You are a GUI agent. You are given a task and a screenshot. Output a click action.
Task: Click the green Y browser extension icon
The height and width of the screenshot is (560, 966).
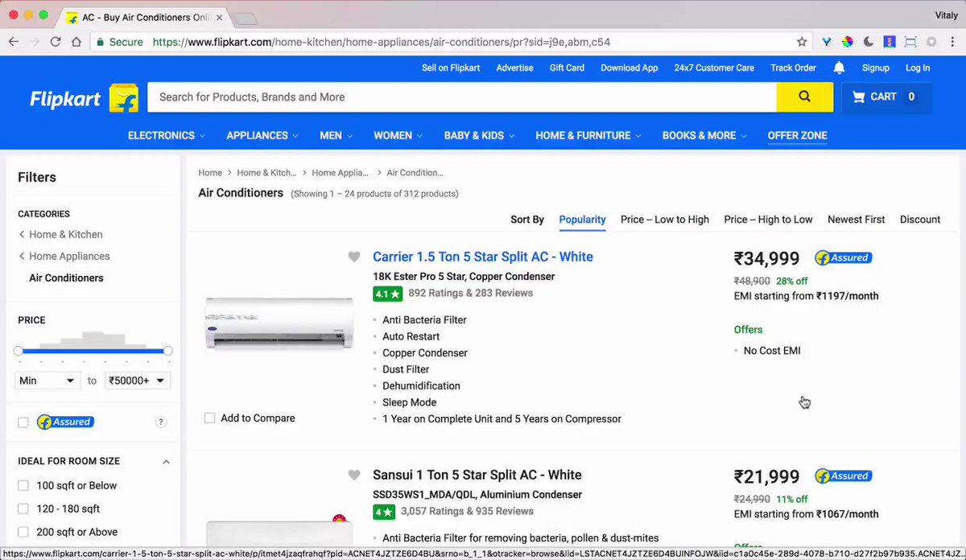[827, 42]
